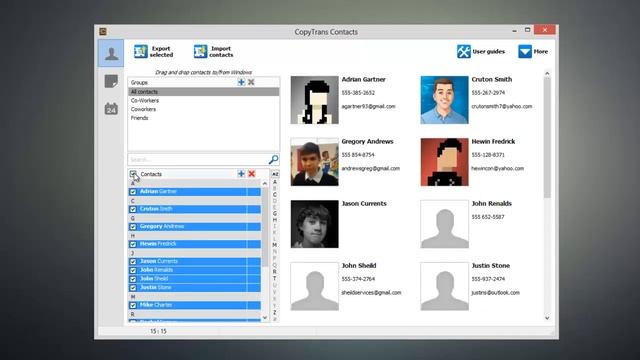Viewport: 640px width, 360px height.
Task: Uncheck Hewin Fredrick checkbox
Action: tap(133, 244)
